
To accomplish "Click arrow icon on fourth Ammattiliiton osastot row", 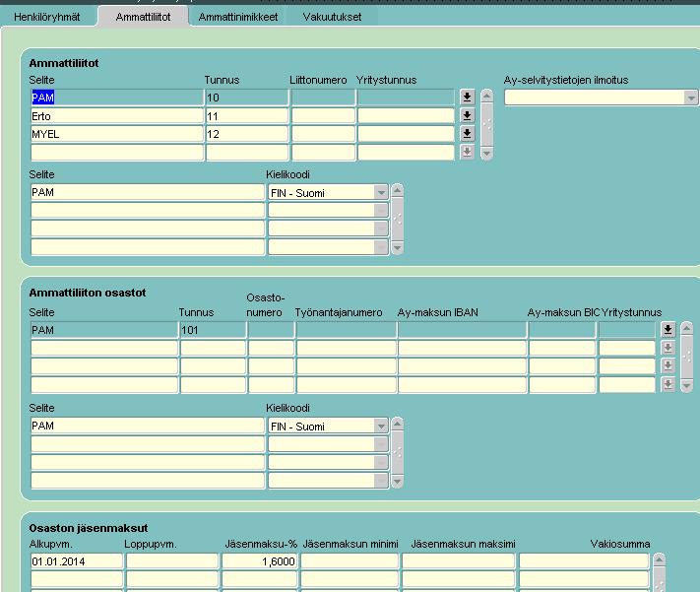I will (668, 384).
